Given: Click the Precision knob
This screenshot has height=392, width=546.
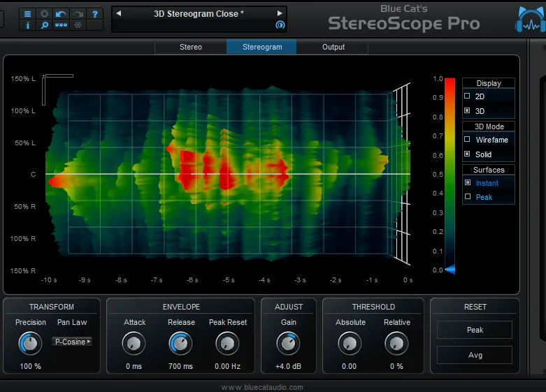Looking at the screenshot, I should point(30,344).
